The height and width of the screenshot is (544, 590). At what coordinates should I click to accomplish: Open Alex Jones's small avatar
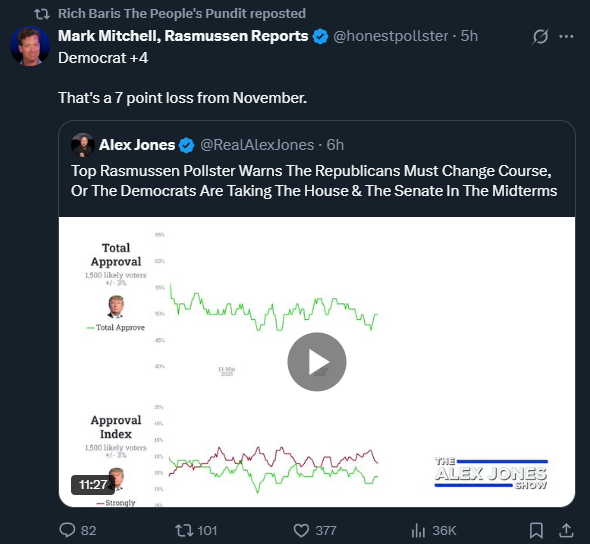click(x=83, y=145)
